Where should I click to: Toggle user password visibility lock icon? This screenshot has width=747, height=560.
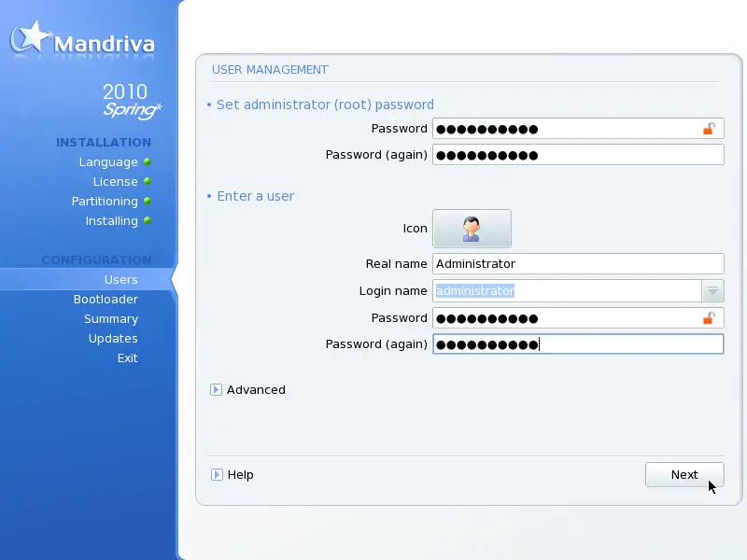(x=709, y=318)
